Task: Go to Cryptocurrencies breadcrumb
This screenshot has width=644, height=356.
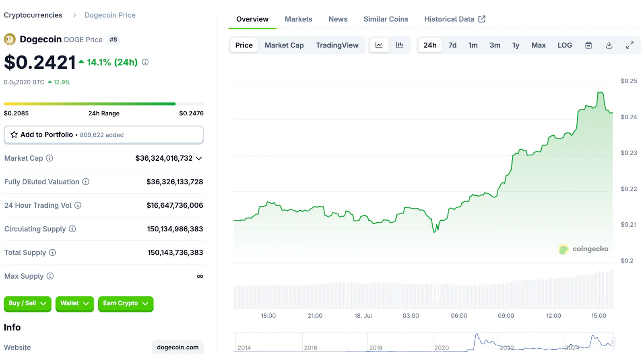Action: pyautogui.click(x=33, y=15)
